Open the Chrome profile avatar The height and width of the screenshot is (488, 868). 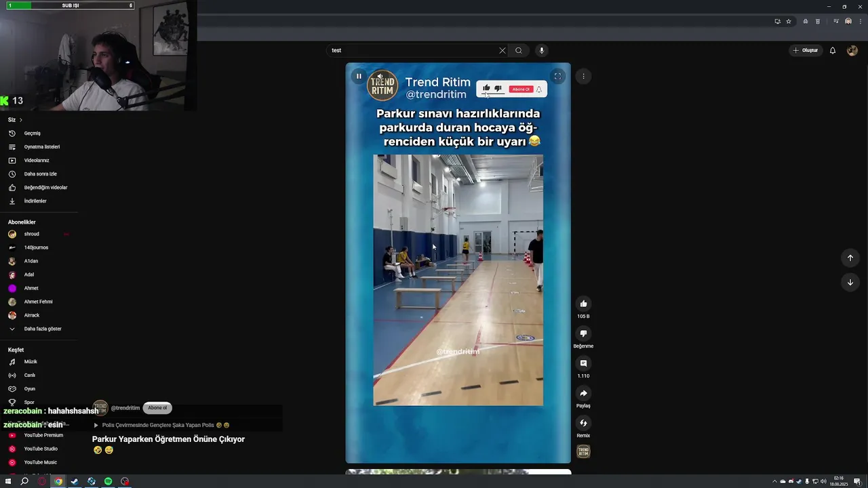tap(848, 22)
